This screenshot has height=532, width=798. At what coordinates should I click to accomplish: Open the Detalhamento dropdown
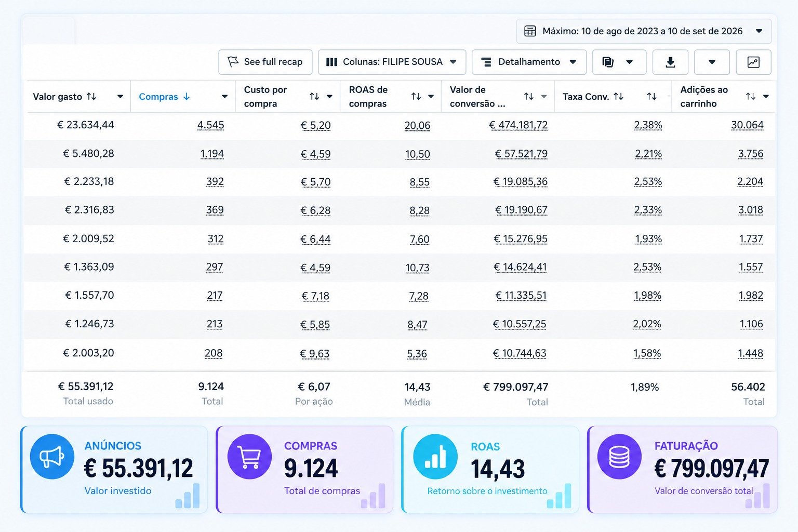coord(529,62)
